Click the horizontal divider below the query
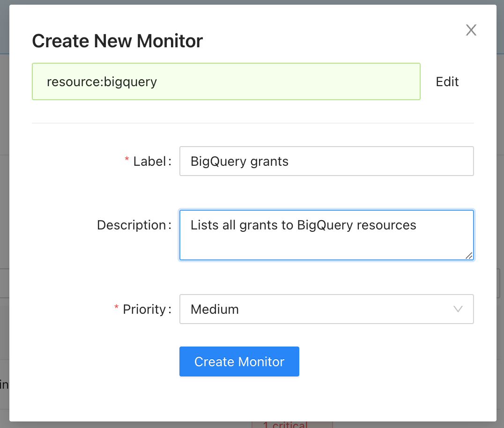This screenshot has width=504, height=428. click(x=253, y=123)
